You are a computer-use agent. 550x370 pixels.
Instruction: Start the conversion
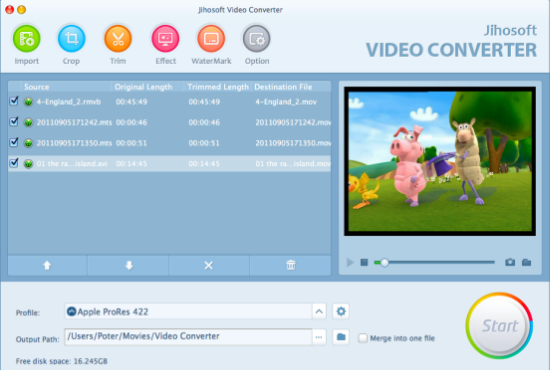499,326
